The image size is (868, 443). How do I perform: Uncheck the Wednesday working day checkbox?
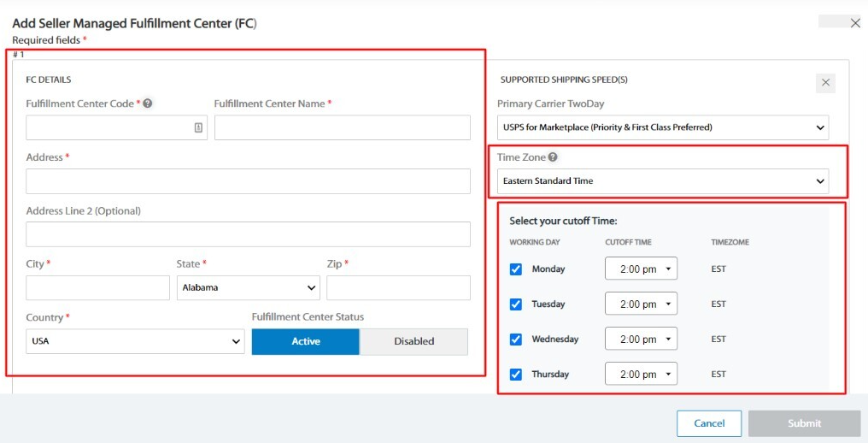(516, 339)
